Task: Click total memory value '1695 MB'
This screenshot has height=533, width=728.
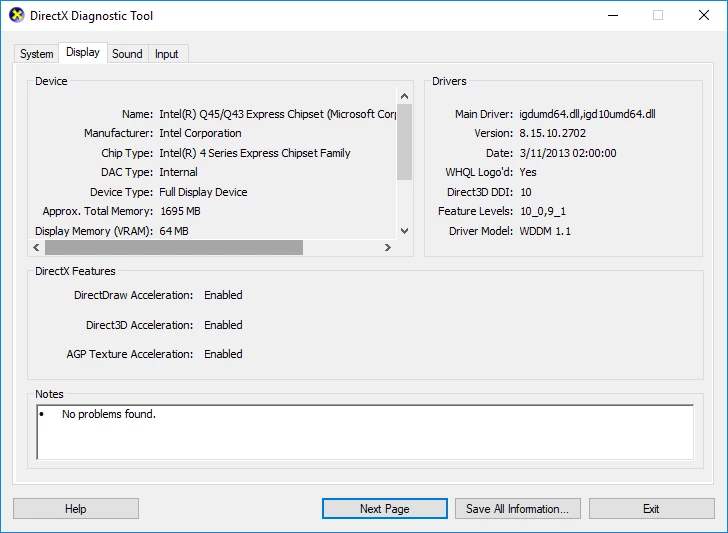Action: 180,211
